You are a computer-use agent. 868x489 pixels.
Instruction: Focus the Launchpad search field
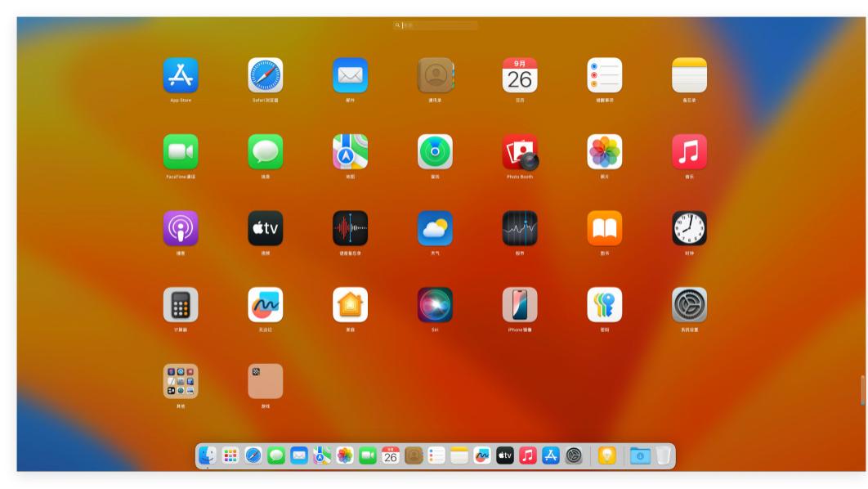pos(436,25)
